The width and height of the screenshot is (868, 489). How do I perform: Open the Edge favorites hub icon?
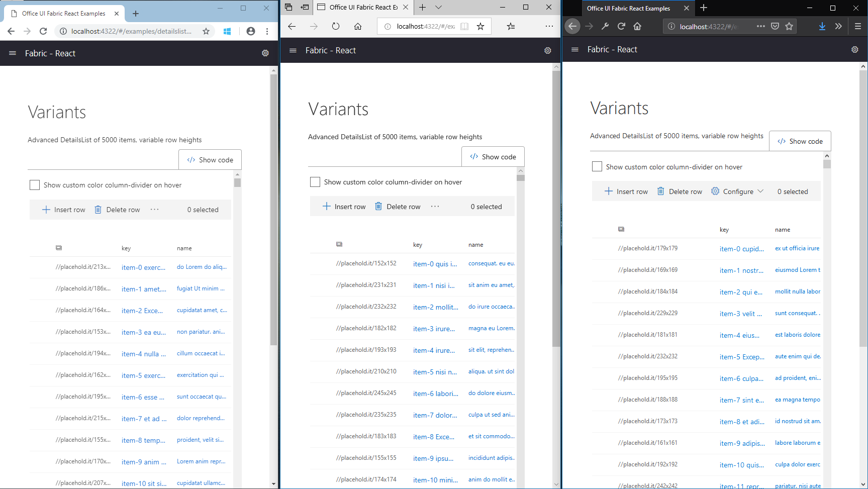point(511,26)
